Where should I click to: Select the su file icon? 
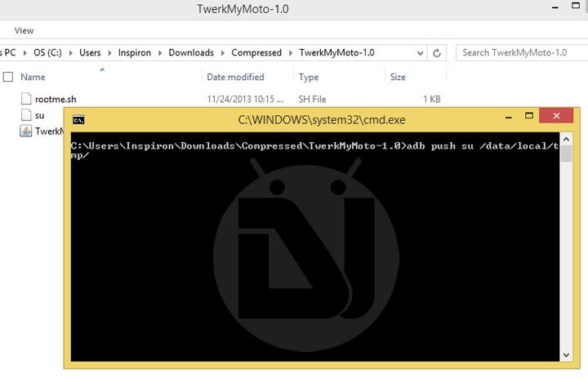(x=26, y=115)
